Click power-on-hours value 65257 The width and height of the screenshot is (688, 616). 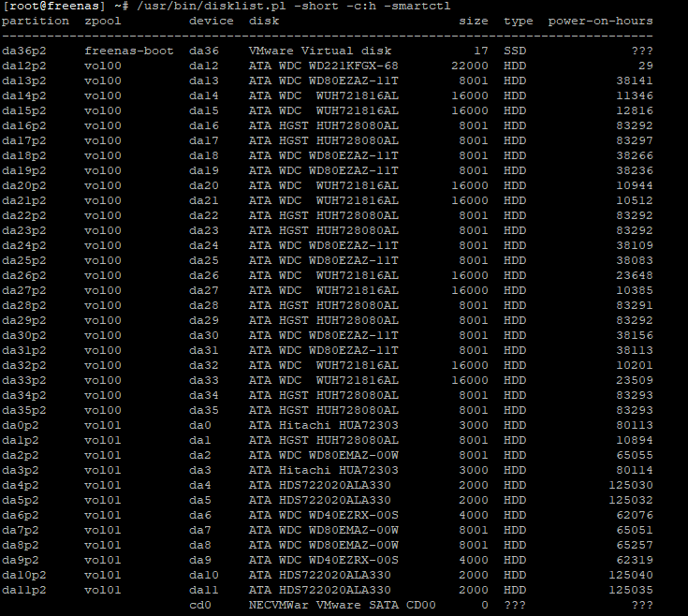pos(635,545)
